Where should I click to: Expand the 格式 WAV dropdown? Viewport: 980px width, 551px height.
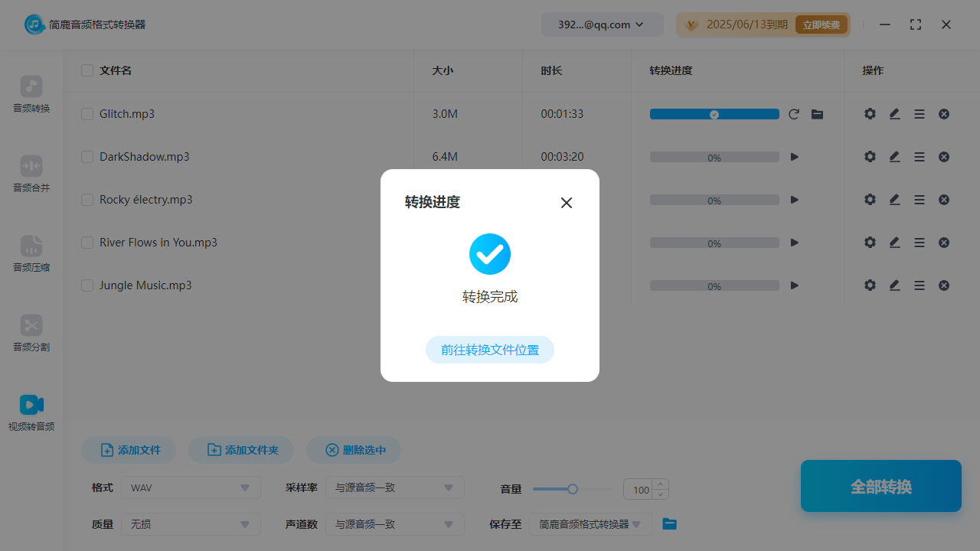(191, 487)
